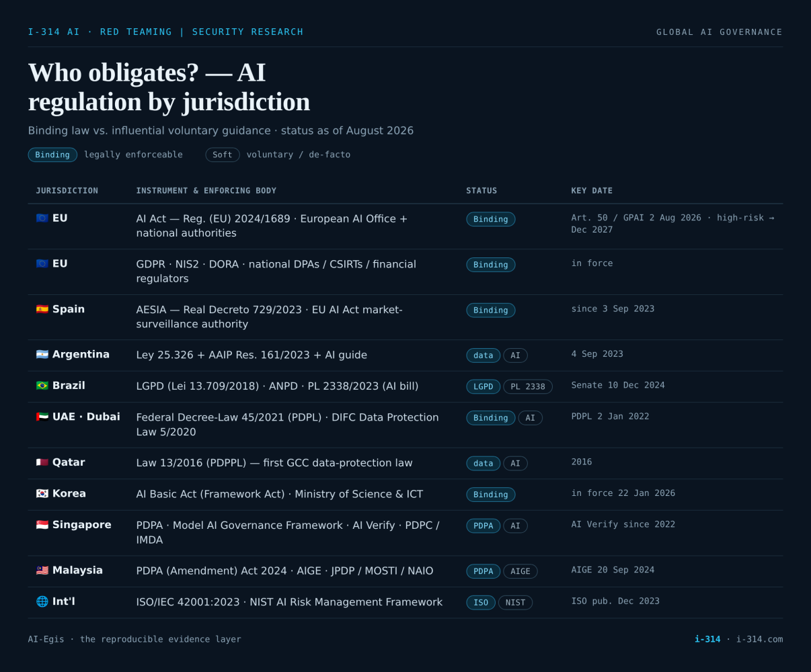Click the Binding badge in the GDPR row

click(491, 265)
